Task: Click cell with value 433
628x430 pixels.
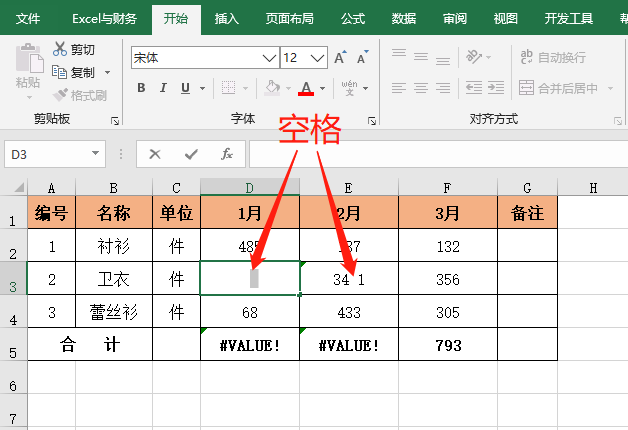Action: click(x=349, y=311)
